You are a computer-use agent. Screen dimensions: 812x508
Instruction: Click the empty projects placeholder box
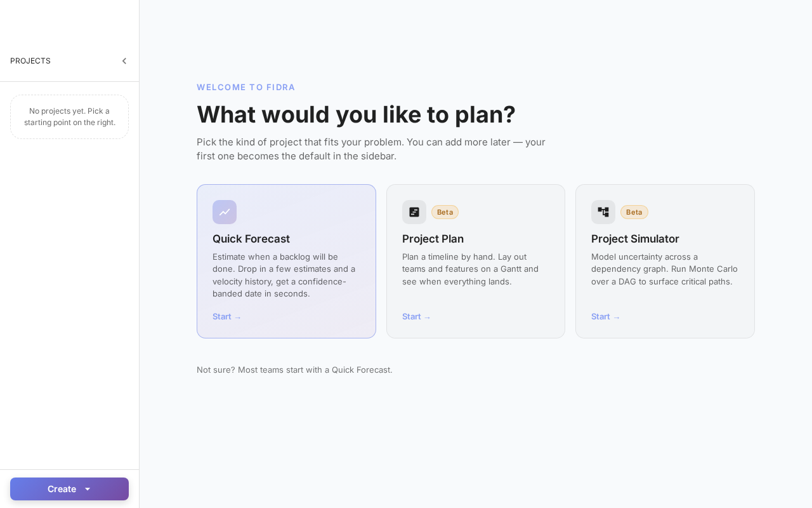pos(69,117)
